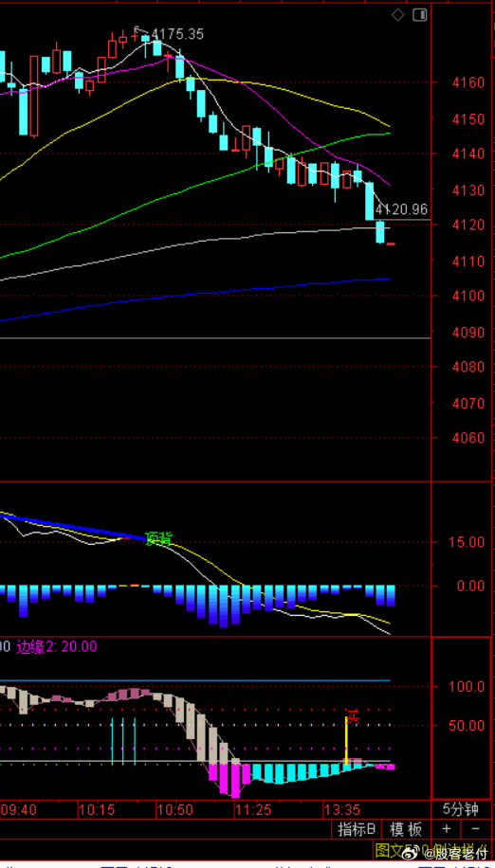Open the 5分钟 period selector
The width and height of the screenshot is (495, 868).
coord(461,809)
